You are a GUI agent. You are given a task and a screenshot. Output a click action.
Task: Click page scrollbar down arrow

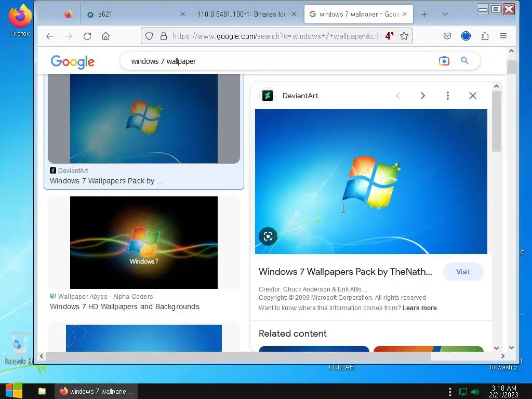[511, 348]
